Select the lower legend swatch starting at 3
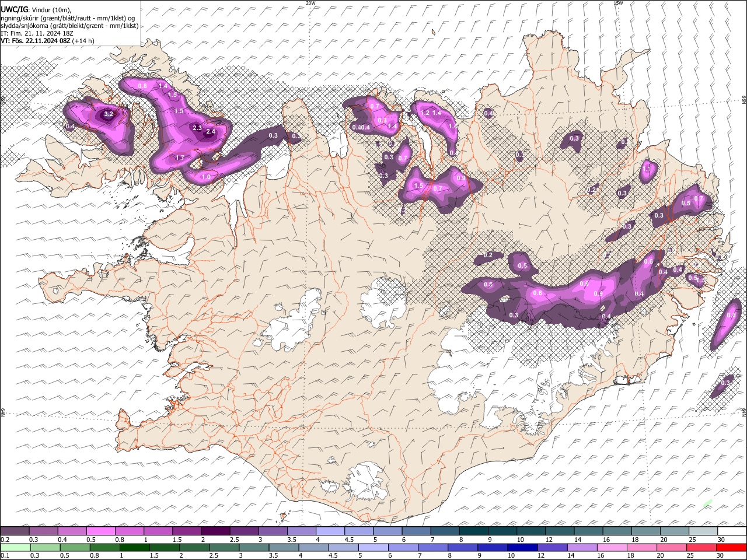Screen dimensions: 747x560 (x=254, y=547)
